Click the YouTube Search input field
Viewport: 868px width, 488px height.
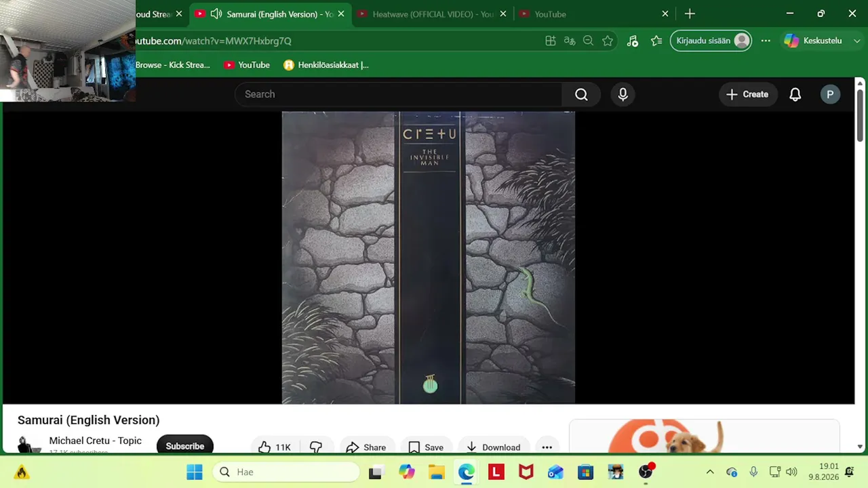coord(399,94)
